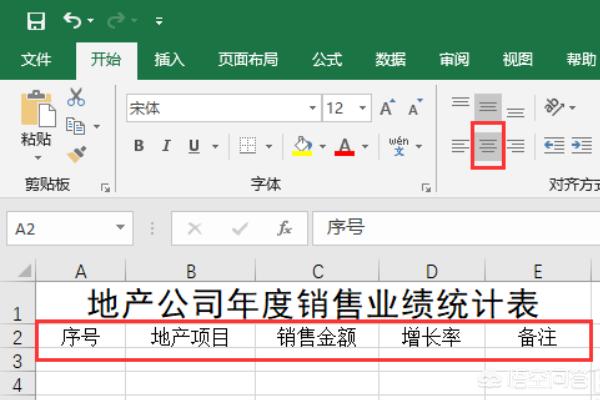Click the Select All corner triangle

[24, 271]
